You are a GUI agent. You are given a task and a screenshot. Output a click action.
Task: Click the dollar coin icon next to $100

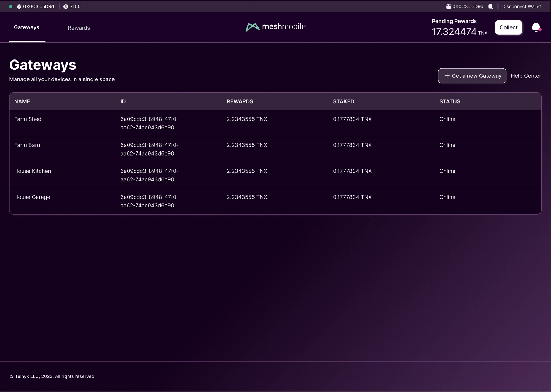(x=66, y=6)
